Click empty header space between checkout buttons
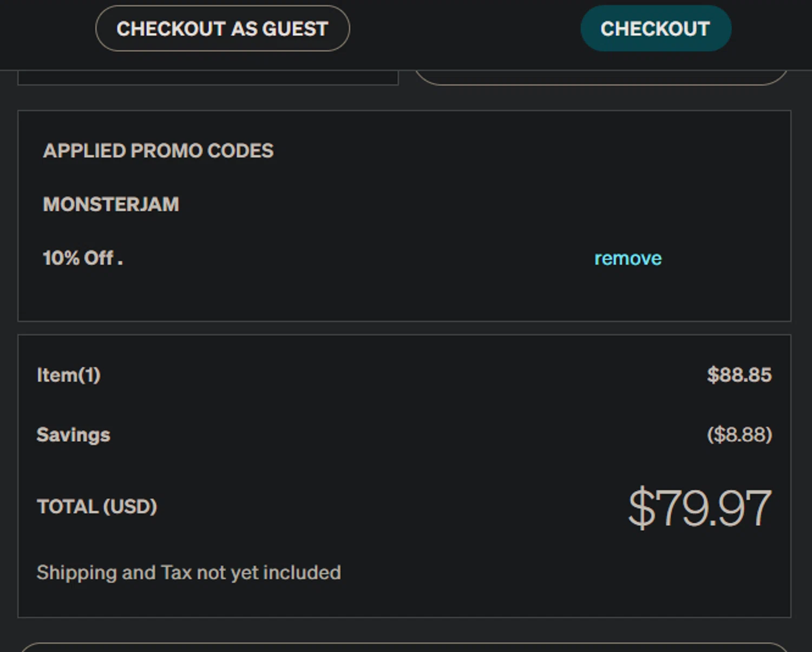Viewport: 812px width, 652px height. [466, 29]
